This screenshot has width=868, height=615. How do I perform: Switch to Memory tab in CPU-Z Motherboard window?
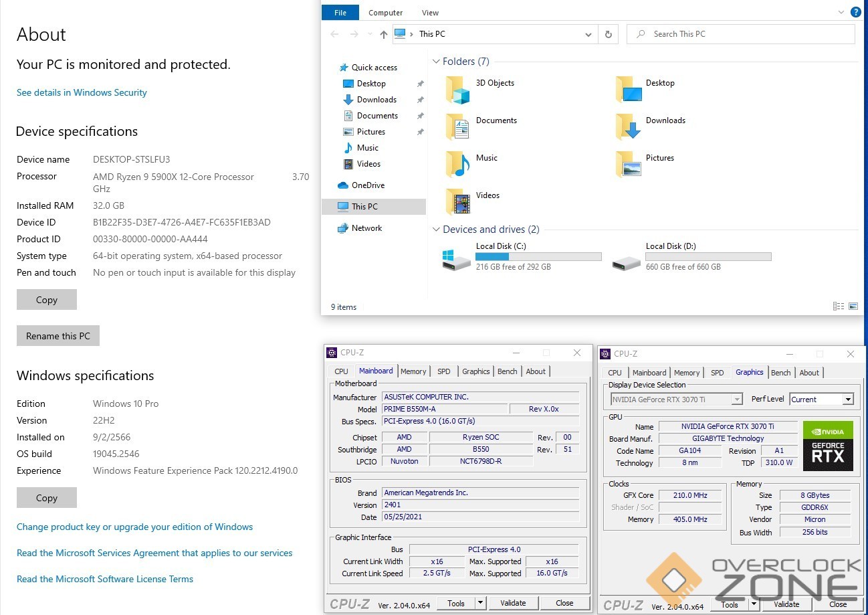point(413,371)
